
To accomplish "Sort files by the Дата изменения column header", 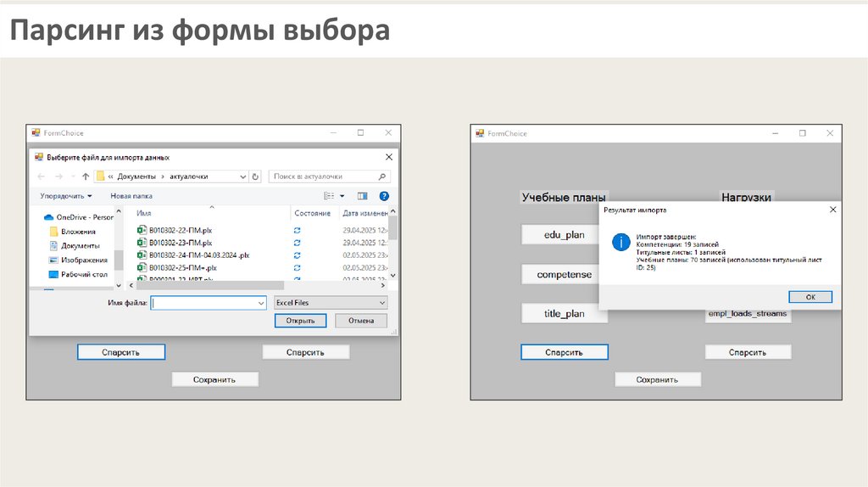I will pyautogui.click(x=364, y=213).
